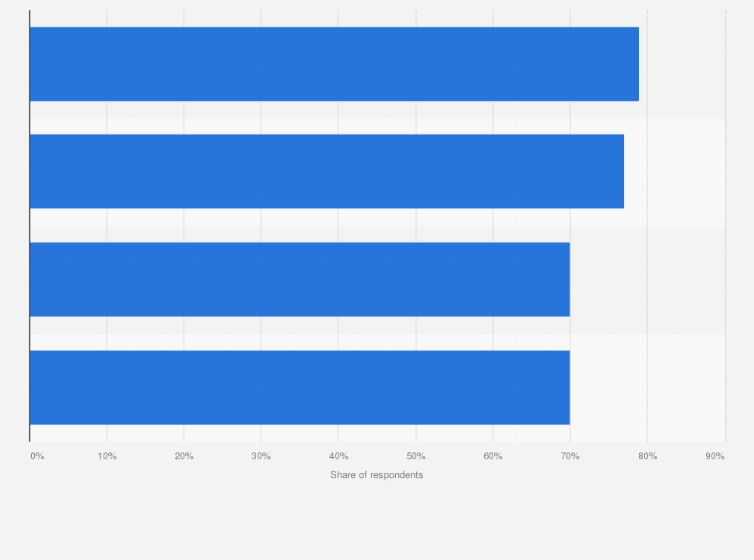Select the 80% axis tick label
Screen dimensions: 754x560
coord(647,456)
